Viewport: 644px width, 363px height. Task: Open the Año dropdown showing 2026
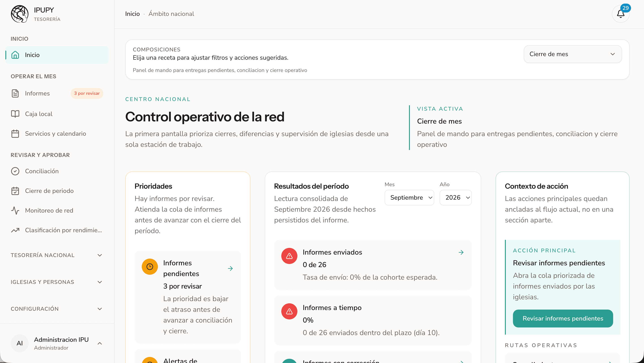tap(455, 198)
